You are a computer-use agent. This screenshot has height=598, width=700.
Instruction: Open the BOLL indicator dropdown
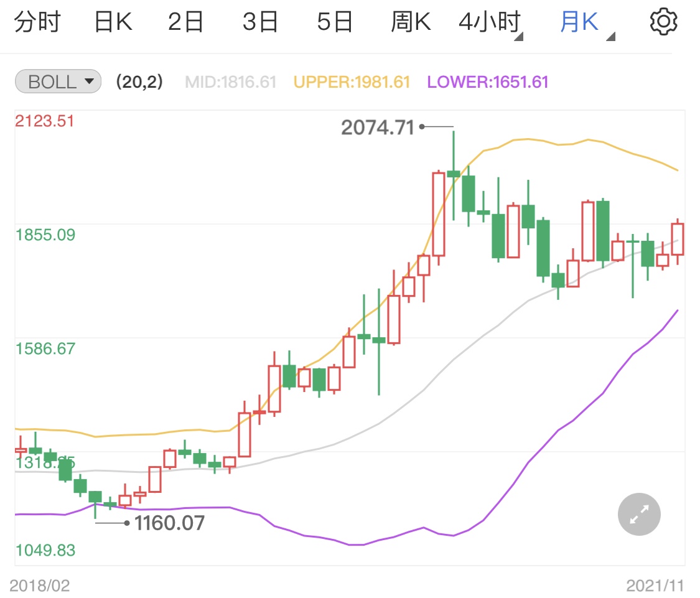58,82
